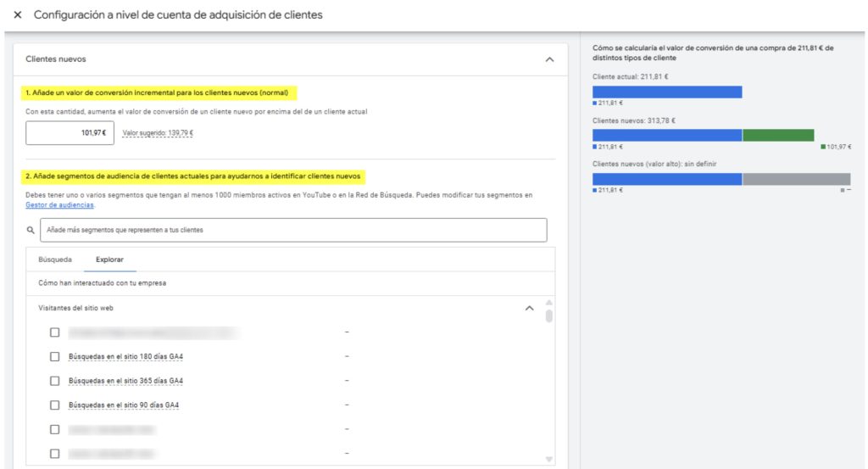The width and height of the screenshot is (868, 469).
Task: Collapse the Clientes nuevos section
Action: (549, 59)
